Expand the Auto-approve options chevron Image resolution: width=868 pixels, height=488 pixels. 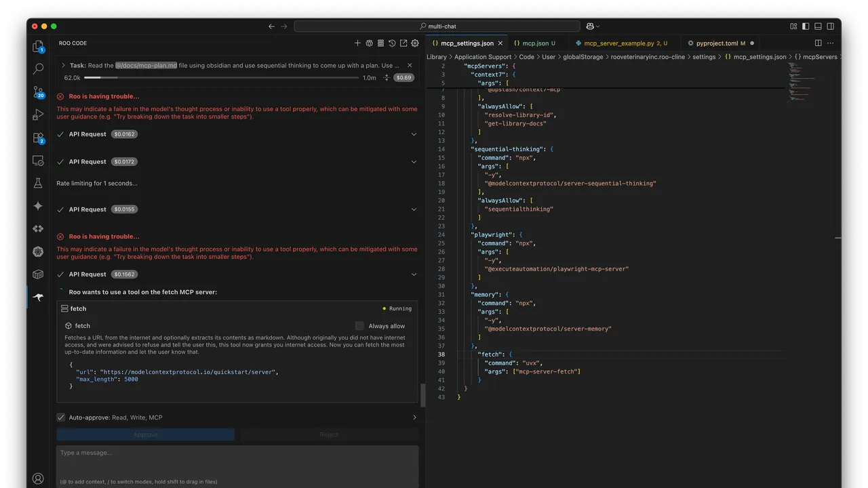click(414, 418)
